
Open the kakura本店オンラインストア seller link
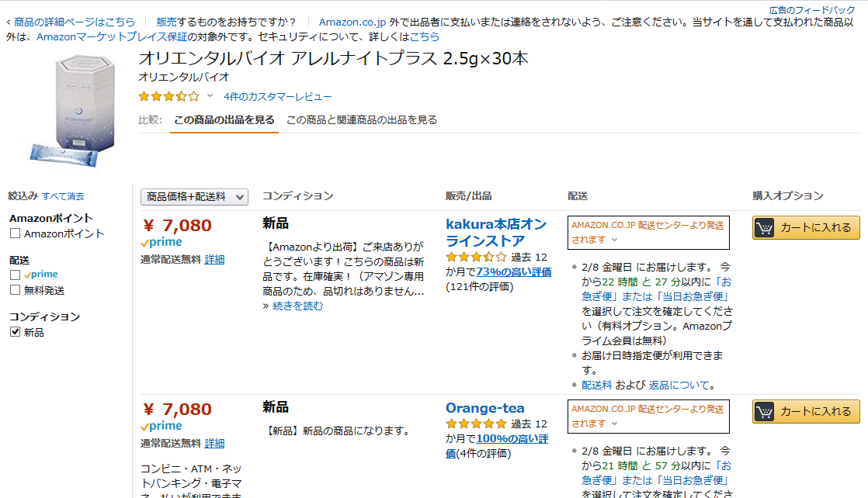coord(495,232)
